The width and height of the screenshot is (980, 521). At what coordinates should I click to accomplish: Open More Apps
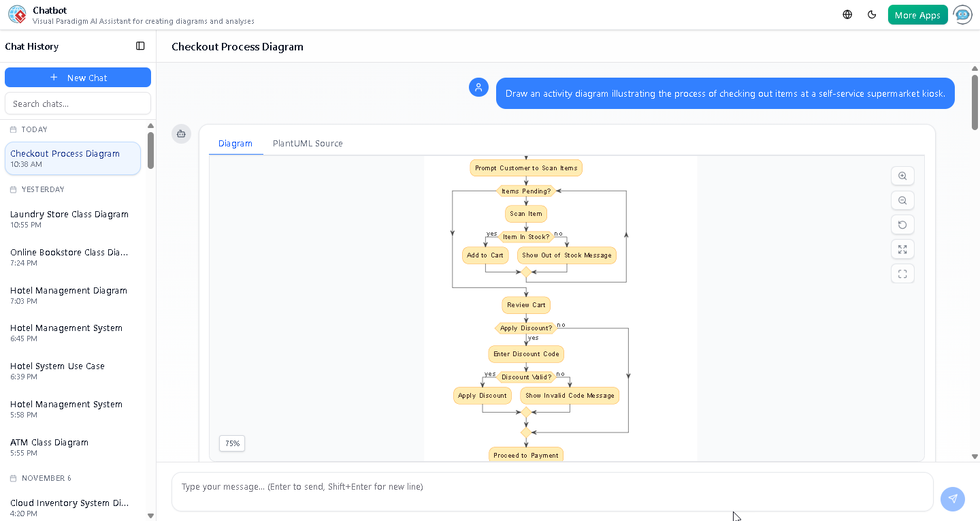click(917, 14)
